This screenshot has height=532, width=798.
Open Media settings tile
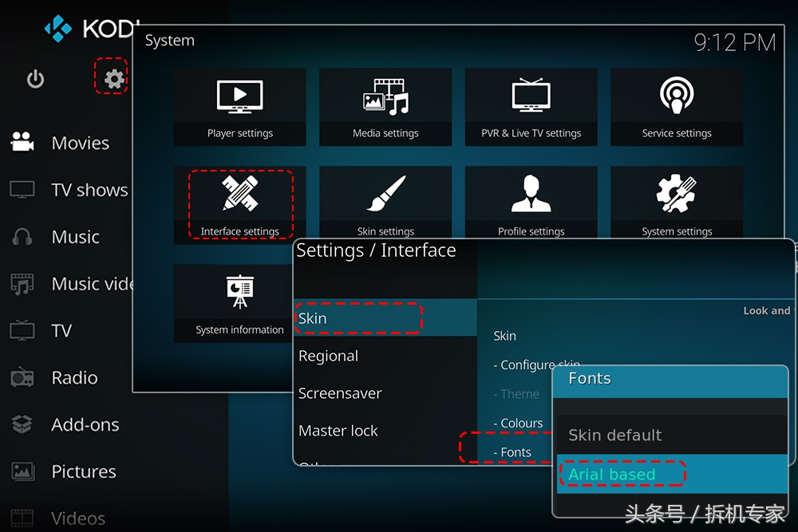click(385, 107)
